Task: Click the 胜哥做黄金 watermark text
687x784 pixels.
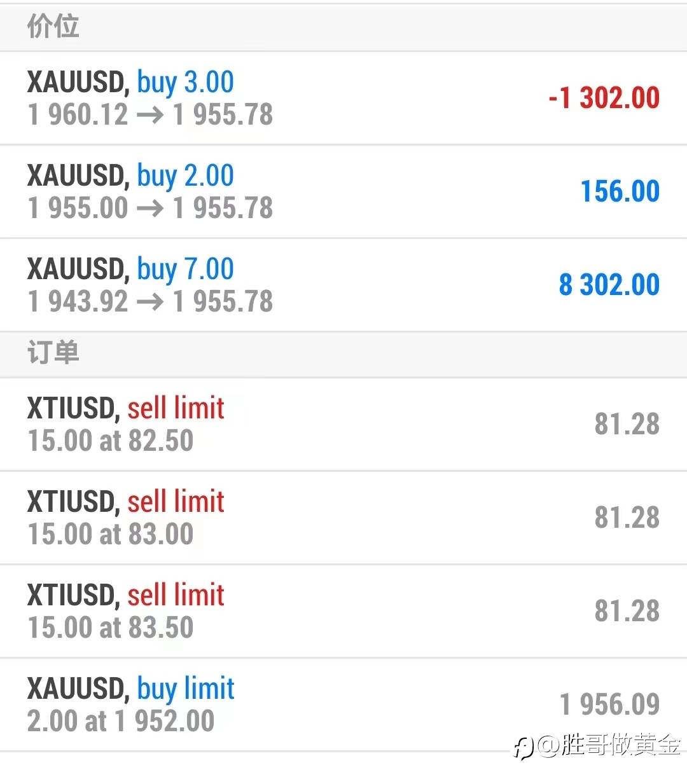Action: 621,745
